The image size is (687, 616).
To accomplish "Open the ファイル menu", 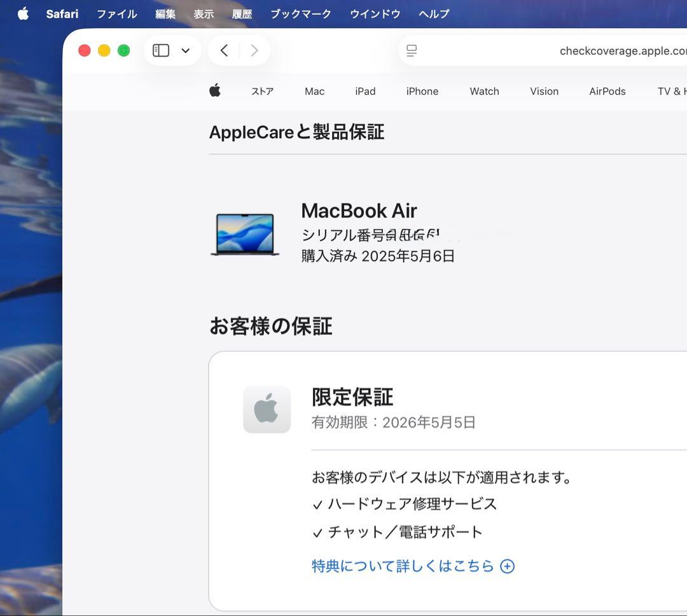I will (x=116, y=13).
